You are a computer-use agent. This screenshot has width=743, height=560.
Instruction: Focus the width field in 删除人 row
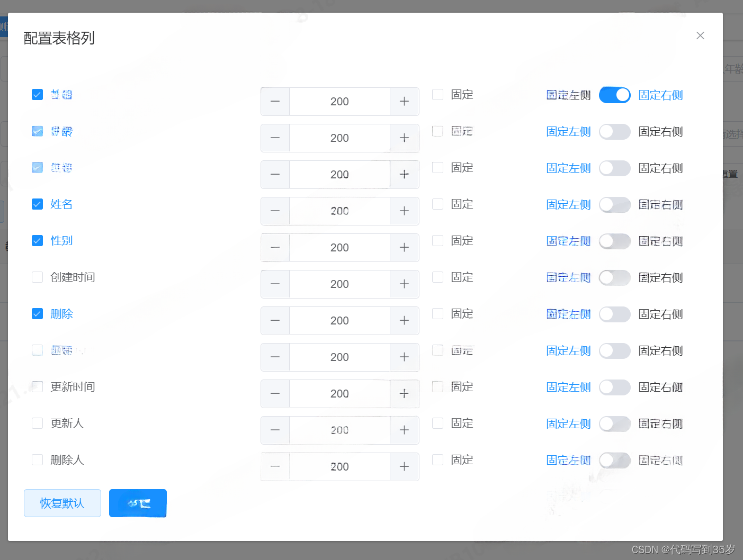pos(339,467)
